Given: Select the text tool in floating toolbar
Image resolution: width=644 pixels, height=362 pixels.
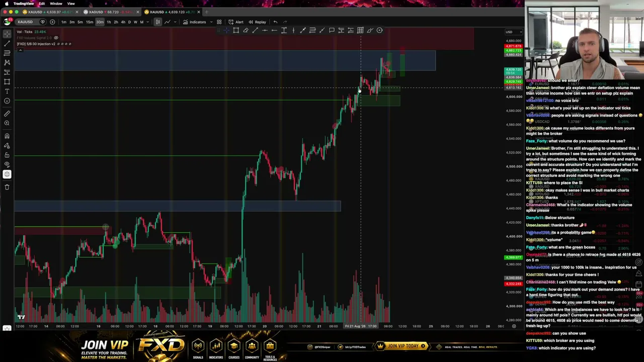Looking at the screenshot, I should pyautogui.click(x=284, y=30).
